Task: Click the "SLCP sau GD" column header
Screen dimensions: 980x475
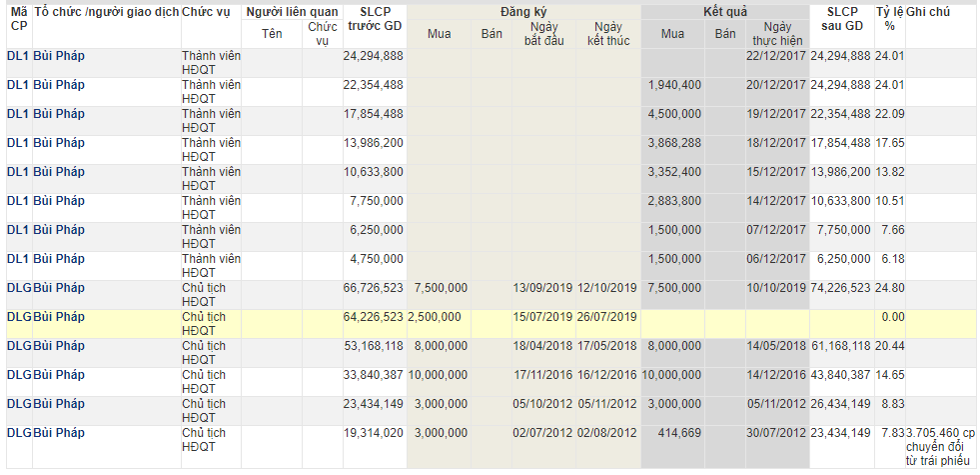Action: 841,18
